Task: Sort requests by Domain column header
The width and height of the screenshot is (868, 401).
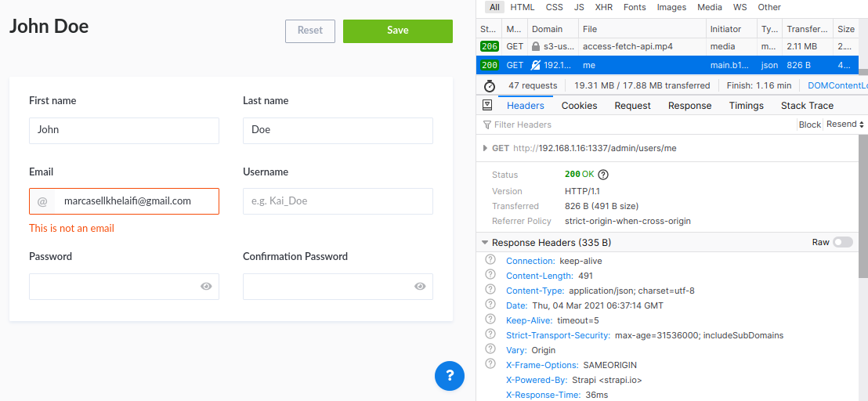Action: tap(552, 29)
